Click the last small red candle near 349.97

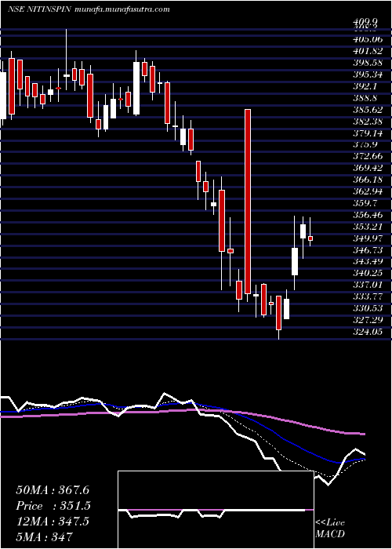(x=310, y=238)
